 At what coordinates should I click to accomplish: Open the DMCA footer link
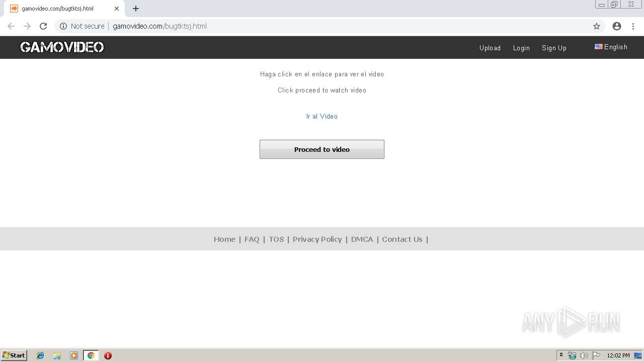tap(362, 239)
